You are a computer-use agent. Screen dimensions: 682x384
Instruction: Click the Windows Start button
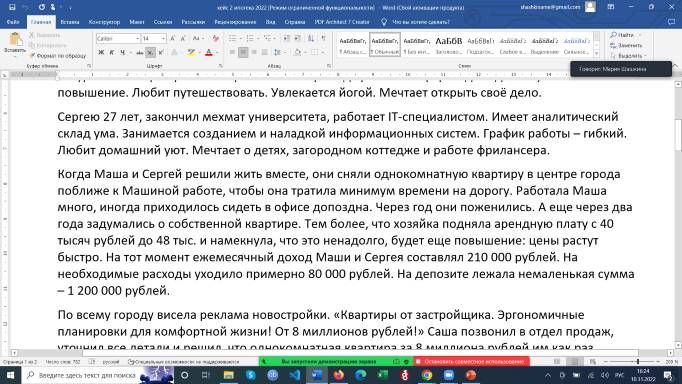coord(10,375)
